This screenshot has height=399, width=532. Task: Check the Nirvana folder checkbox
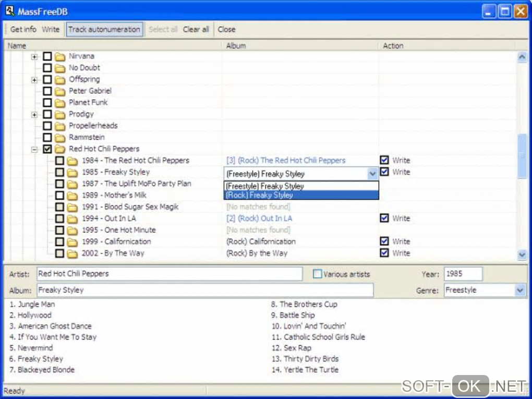click(x=47, y=56)
